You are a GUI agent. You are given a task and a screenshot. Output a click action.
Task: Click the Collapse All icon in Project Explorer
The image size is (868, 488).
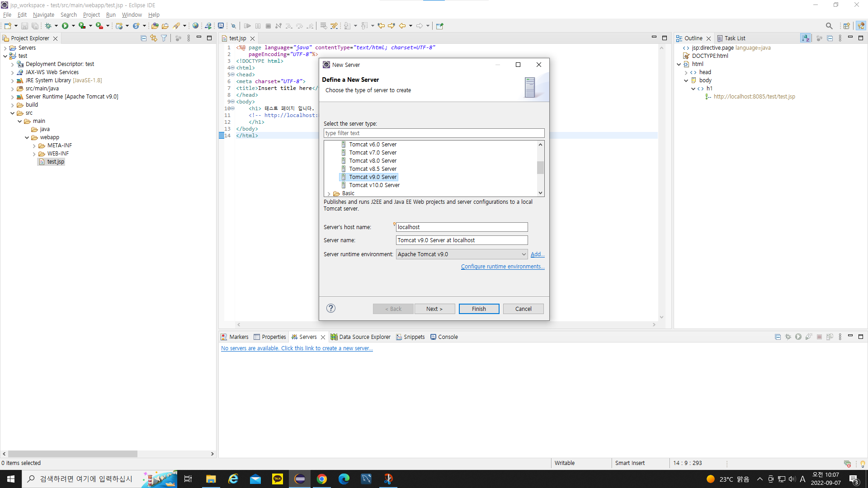tap(143, 38)
